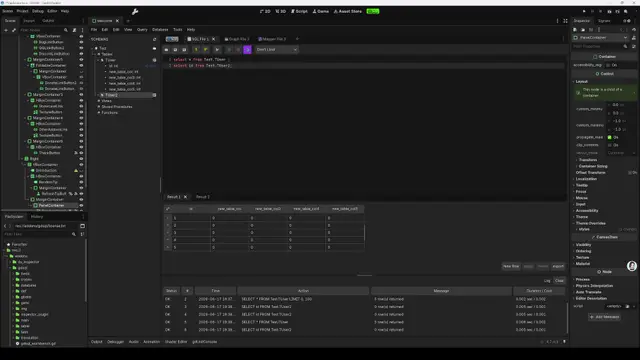Open the Database menu
The height and width of the screenshot is (360, 640).
pyautogui.click(x=160, y=30)
